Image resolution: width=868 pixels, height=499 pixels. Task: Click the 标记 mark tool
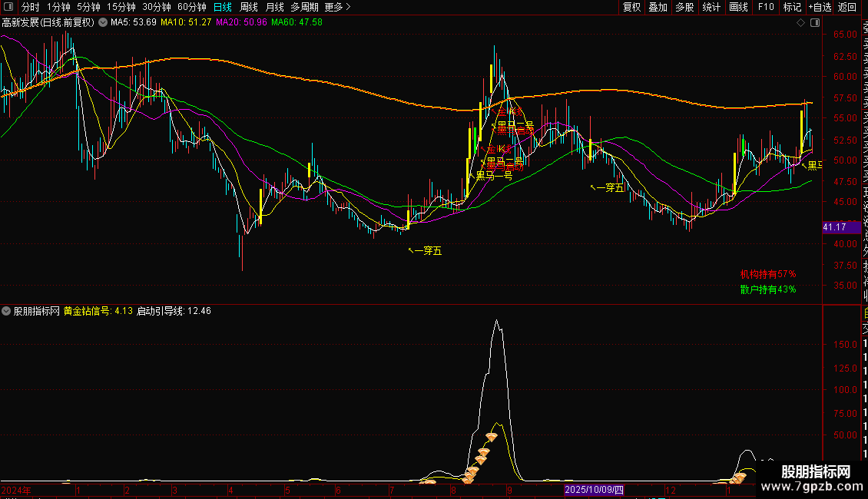[x=792, y=8]
